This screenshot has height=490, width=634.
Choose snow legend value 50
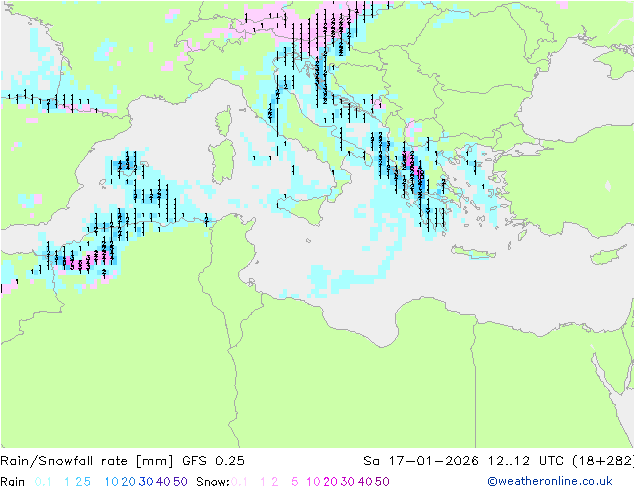click(x=382, y=482)
